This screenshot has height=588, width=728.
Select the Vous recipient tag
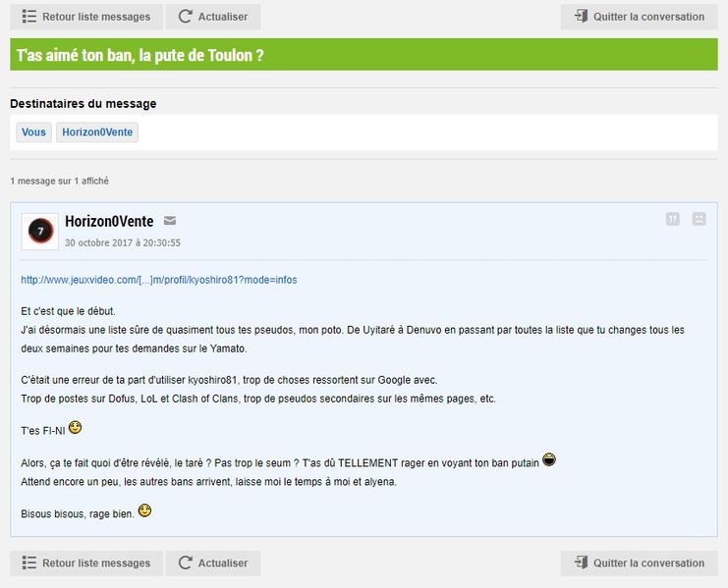[x=33, y=133]
